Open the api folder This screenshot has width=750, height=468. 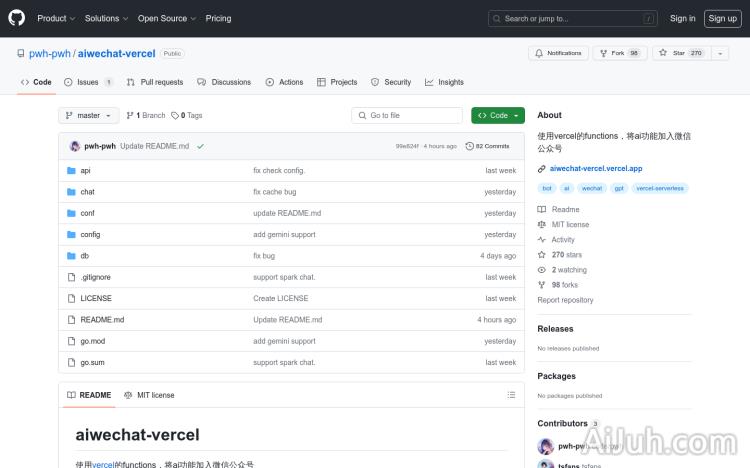point(86,171)
